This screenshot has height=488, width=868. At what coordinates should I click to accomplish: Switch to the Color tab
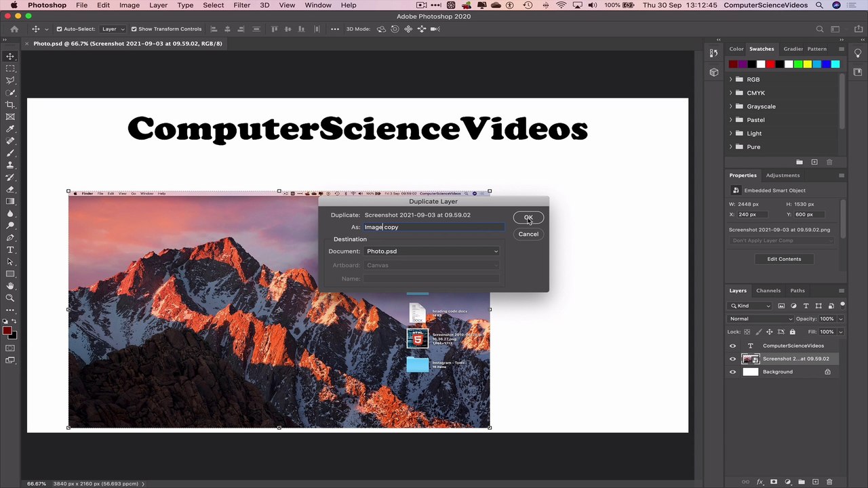click(x=736, y=49)
